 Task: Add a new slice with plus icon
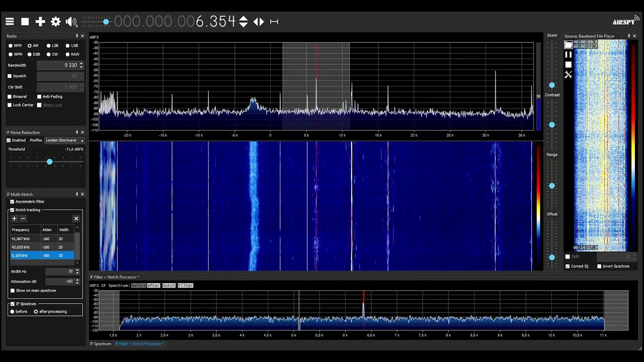40,22
